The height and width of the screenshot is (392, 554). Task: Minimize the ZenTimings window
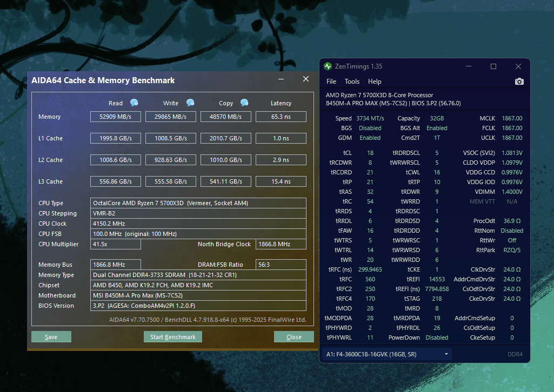(469, 66)
